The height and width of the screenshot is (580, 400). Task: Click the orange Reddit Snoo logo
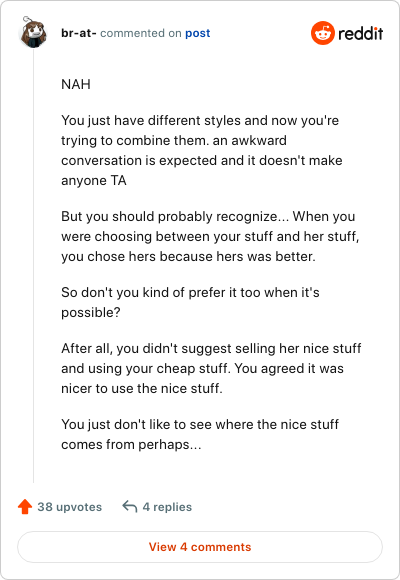(323, 33)
